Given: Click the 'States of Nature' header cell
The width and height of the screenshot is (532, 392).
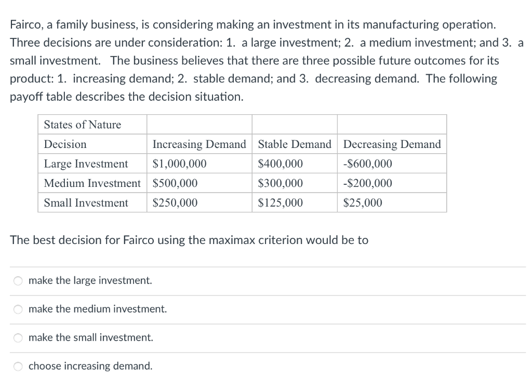Looking at the screenshot, I should click(82, 124).
